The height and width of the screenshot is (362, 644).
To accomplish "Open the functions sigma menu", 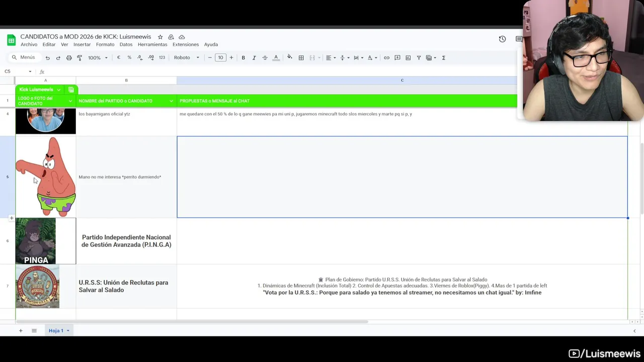I will click(x=443, y=58).
